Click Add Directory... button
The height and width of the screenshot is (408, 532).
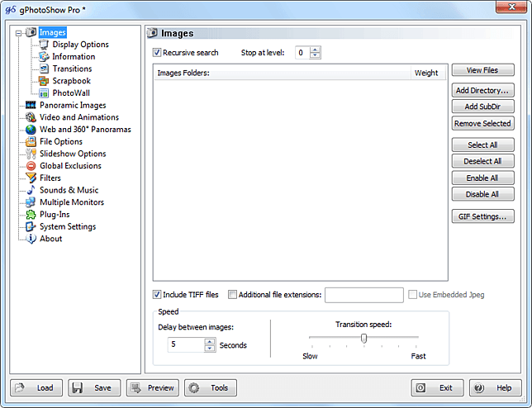[482, 90]
